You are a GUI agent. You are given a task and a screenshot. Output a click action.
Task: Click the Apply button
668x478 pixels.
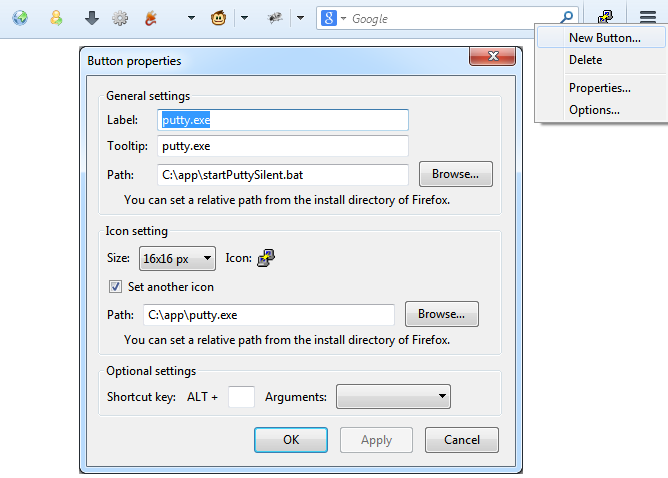point(376,440)
